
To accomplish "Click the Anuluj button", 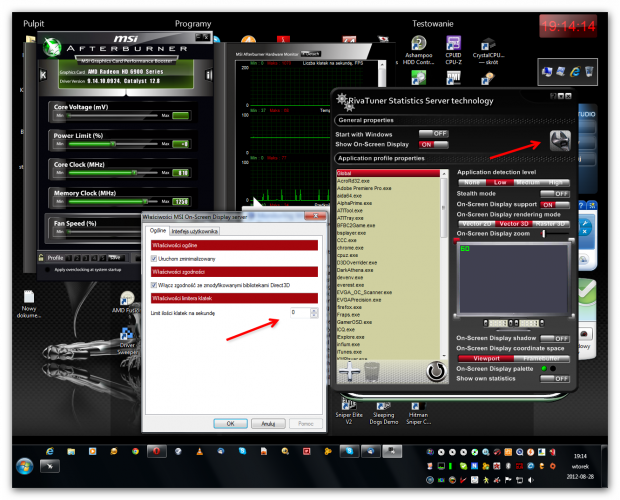I will click(x=267, y=423).
